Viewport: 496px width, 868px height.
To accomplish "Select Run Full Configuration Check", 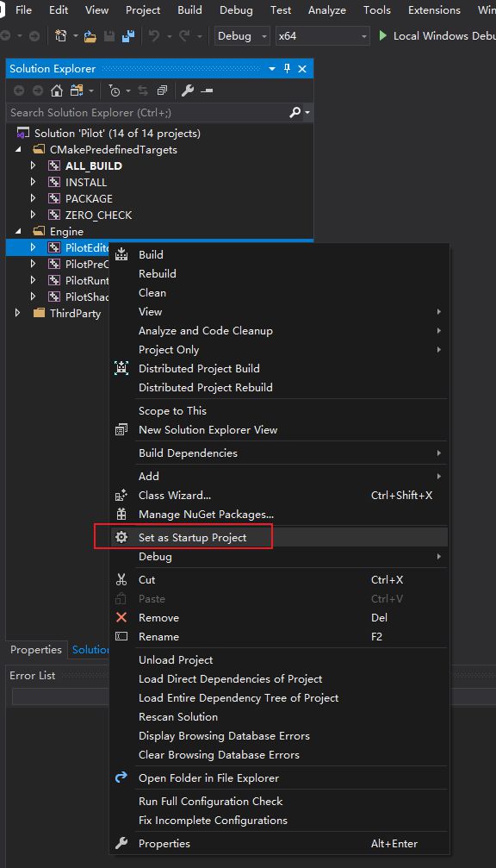I will [211, 801].
